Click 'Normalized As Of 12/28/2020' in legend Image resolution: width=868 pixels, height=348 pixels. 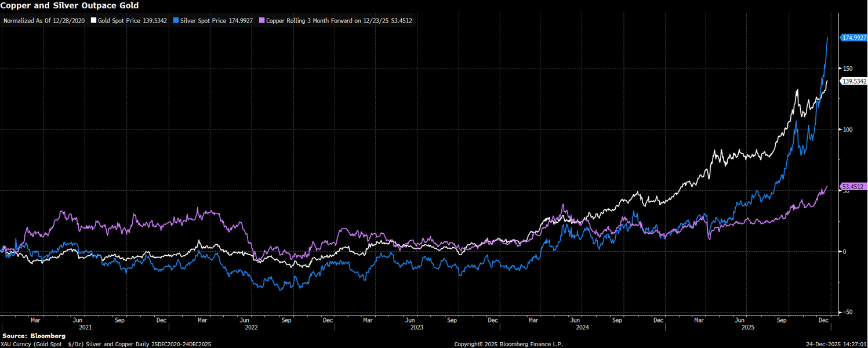(44, 20)
